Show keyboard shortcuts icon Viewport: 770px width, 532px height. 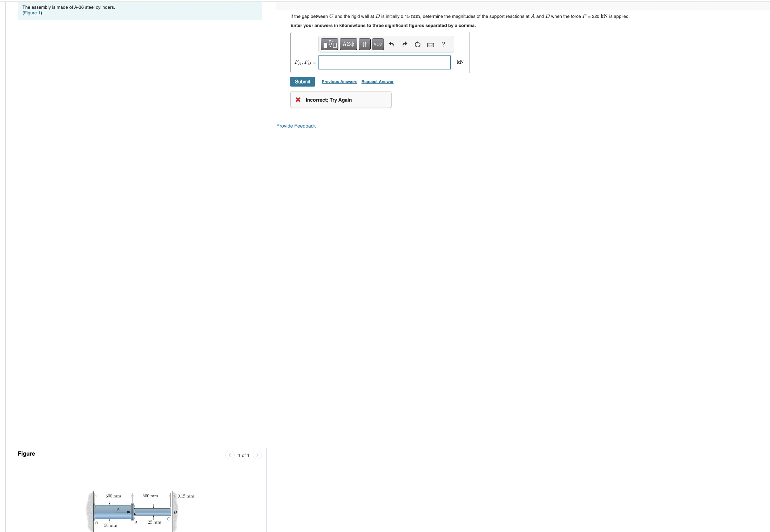431,45
